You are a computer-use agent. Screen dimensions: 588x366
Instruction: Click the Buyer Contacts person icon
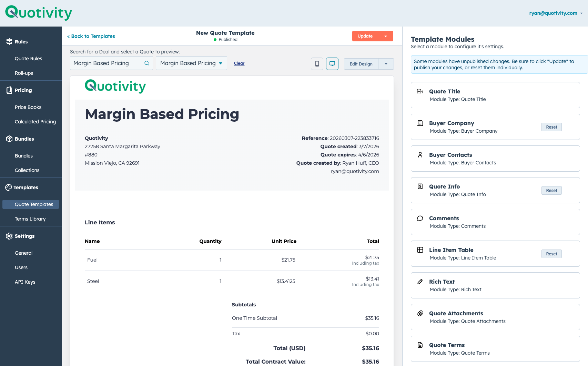coord(420,155)
